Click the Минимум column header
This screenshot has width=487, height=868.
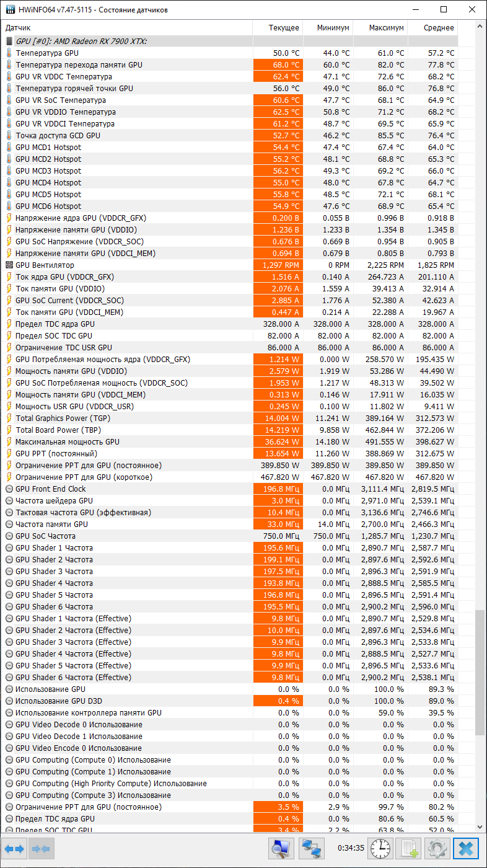pos(328,28)
